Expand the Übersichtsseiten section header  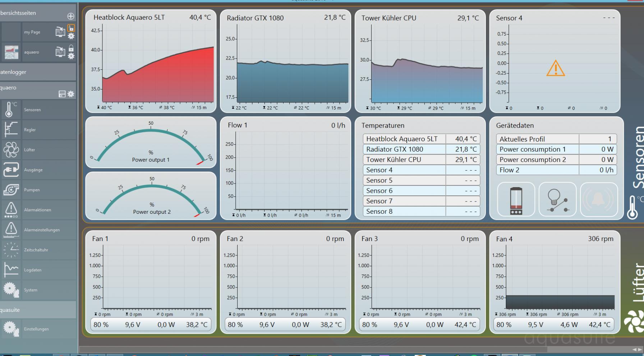[x=38, y=13]
